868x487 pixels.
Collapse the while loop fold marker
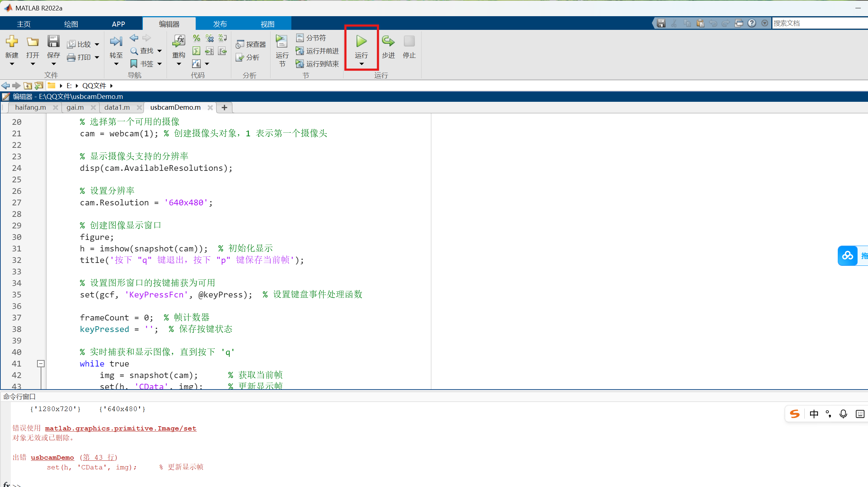[41, 364]
